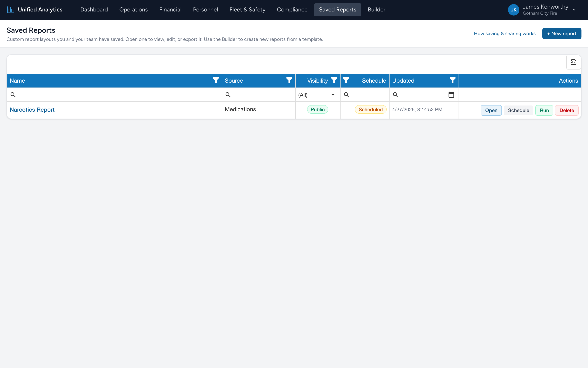The width and height of the screenshot is (588, 368).
Task: Open the Updated date calendar picker
Action: coord(451,95)
